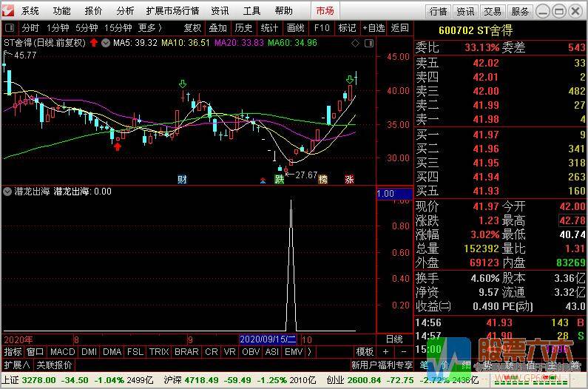Select the TRIX indicator
Screen dimensions: 588x389
[x=159, y=352]
